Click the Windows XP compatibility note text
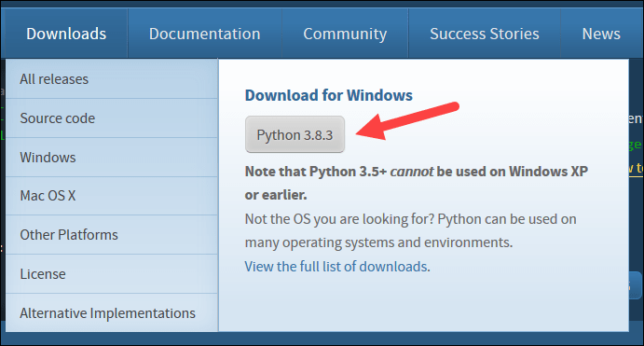Viewport: 644px width, 346px height. pyautogui.click(x=416, y=183)
